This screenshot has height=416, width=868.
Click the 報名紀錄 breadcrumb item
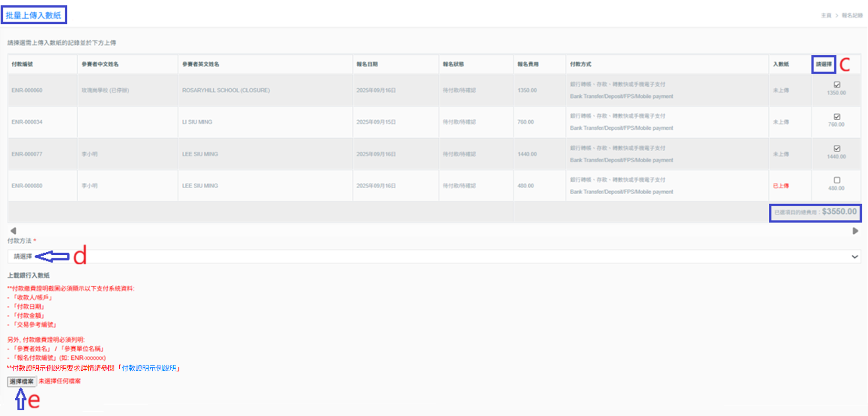point(852,16)
